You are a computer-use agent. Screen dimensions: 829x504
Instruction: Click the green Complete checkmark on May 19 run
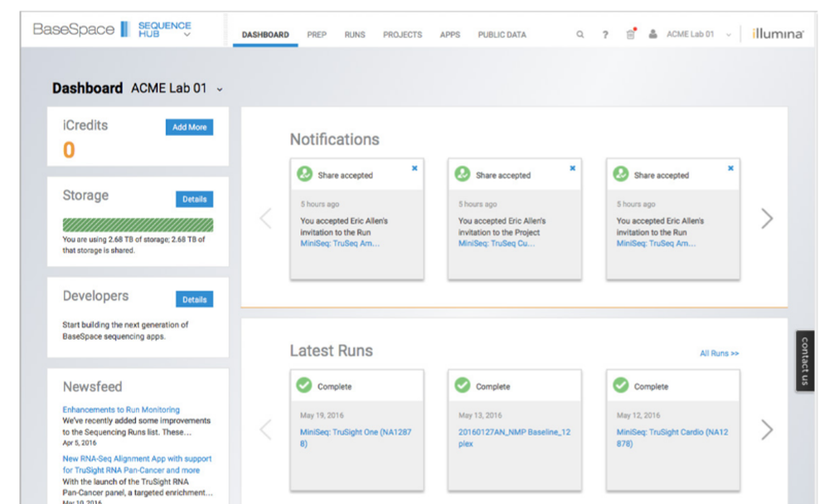coord(306,385)
